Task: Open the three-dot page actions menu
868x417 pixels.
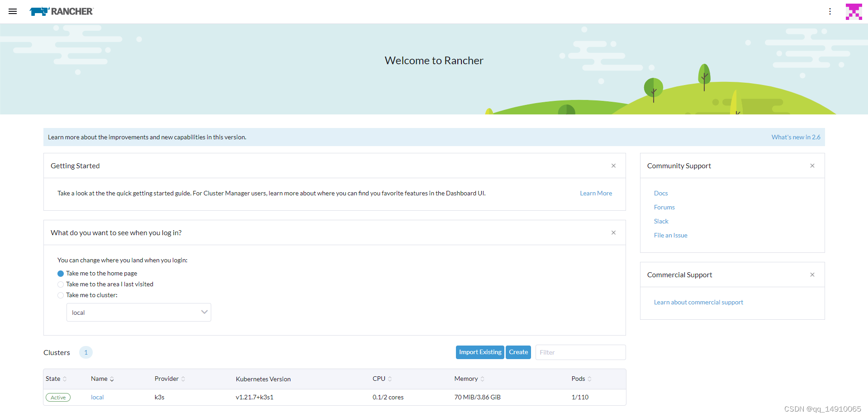Action: (830, 11)
